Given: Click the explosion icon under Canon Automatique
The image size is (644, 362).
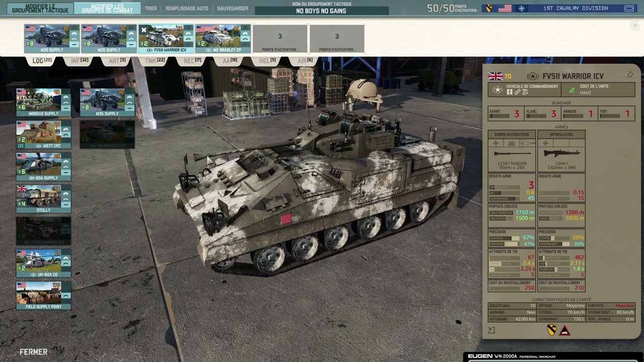Looking at the screenshot, I should click(512, 143).
